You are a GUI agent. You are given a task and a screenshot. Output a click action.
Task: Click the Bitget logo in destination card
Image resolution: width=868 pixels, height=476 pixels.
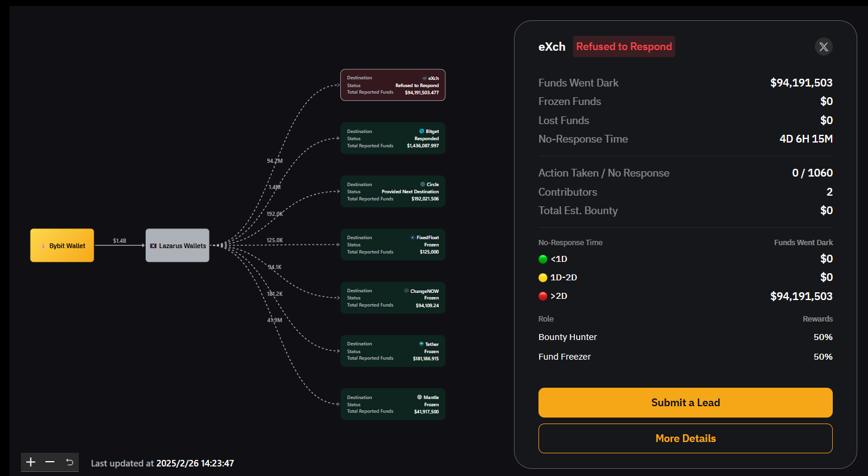tap(422, 131)
